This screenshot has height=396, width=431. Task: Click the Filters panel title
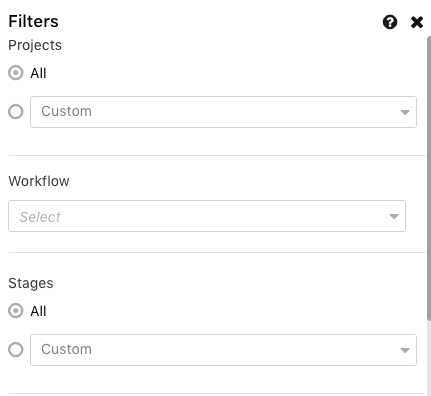[x=33, y=21]
